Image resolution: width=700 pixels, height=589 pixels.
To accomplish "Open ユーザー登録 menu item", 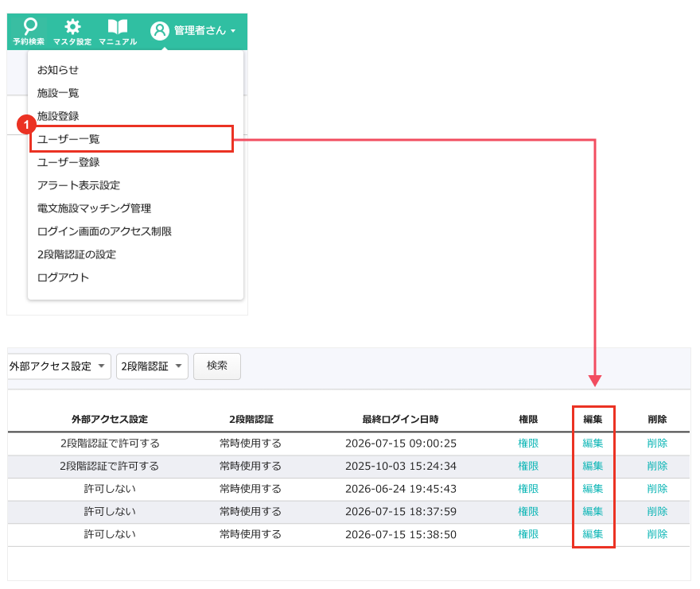I will [x=68, y=162].
